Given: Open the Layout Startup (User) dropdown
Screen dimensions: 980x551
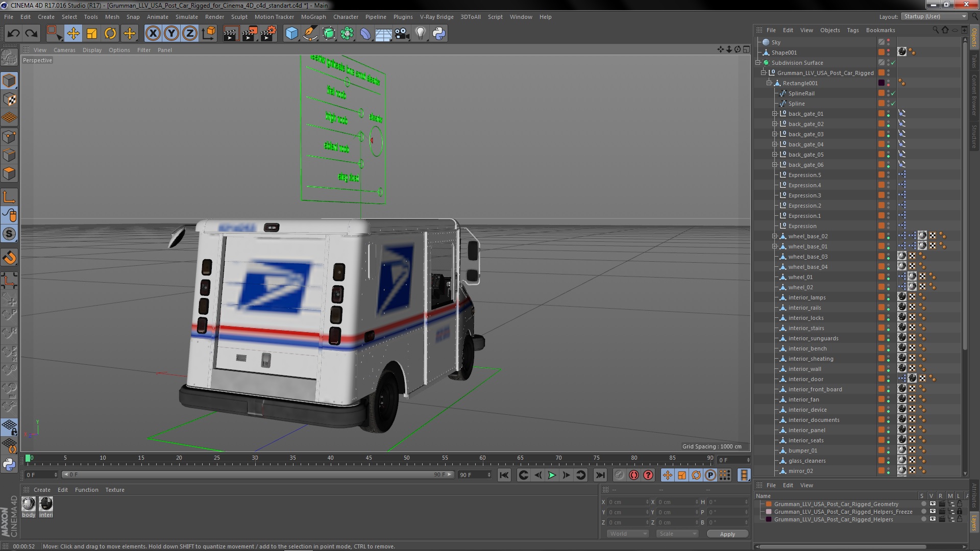Looking at the screenshot, I should point(934,16).
